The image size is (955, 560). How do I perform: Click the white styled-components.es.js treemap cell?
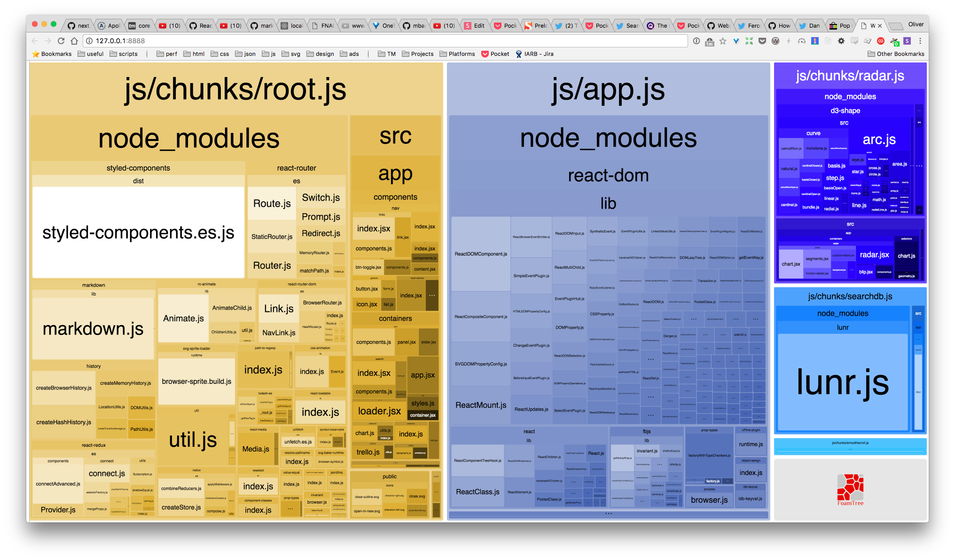coord(138,232)
